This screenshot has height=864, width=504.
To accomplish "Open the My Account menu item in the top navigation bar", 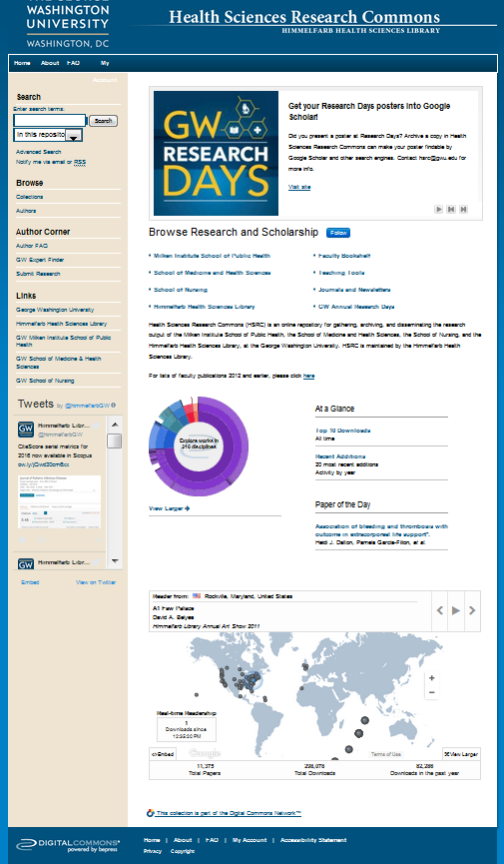I will coord(105,72).
